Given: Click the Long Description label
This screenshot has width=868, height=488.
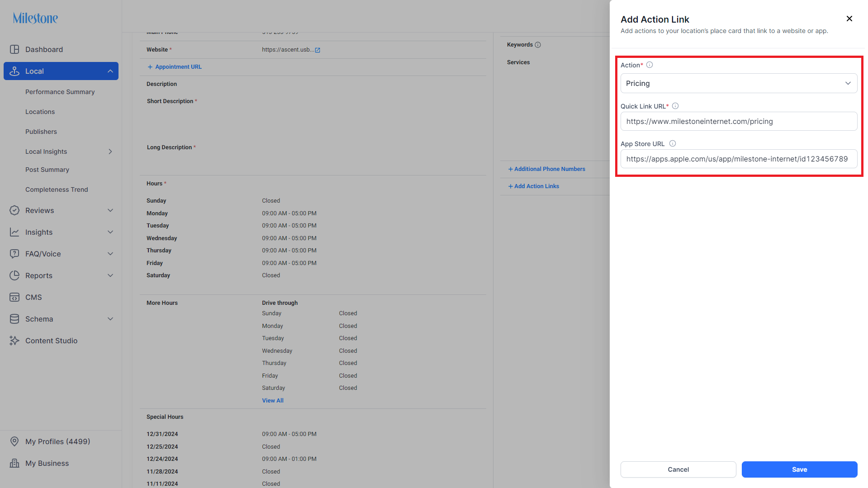Looking at the screenshot, I should pos(169,147).
